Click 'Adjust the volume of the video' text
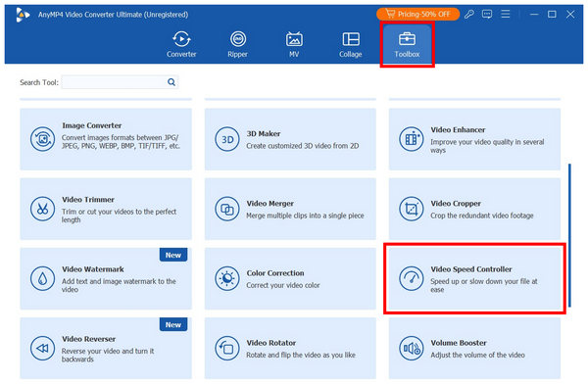This screenshot has height=384, width=588. (478, 356)
